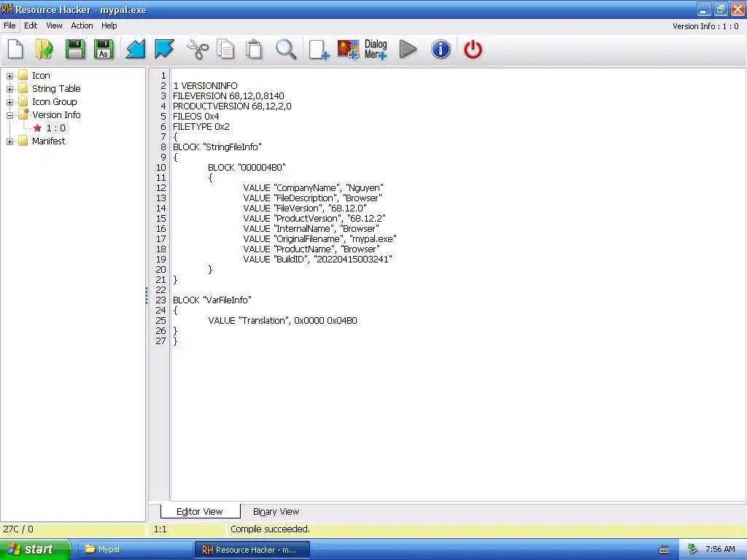747x560 pixels.
Task: Open the Action menu
Action: click(82, 26)
